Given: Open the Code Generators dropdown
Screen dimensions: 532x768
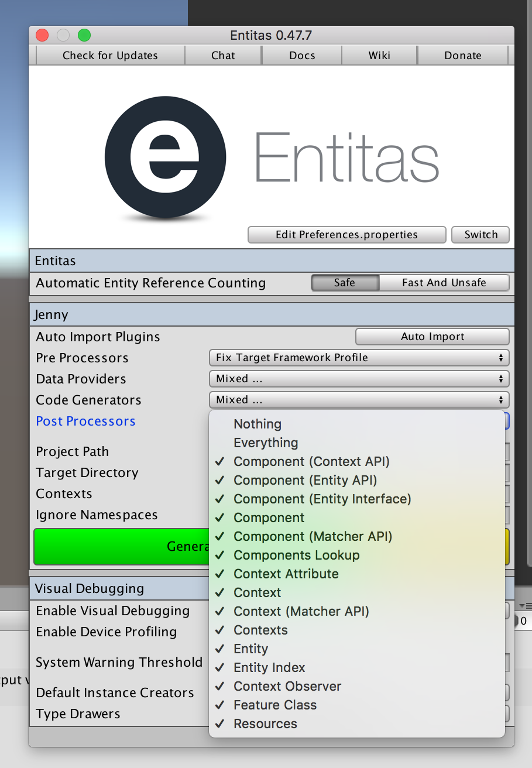Looking at the screenshot, I should (x=359, y=400).
